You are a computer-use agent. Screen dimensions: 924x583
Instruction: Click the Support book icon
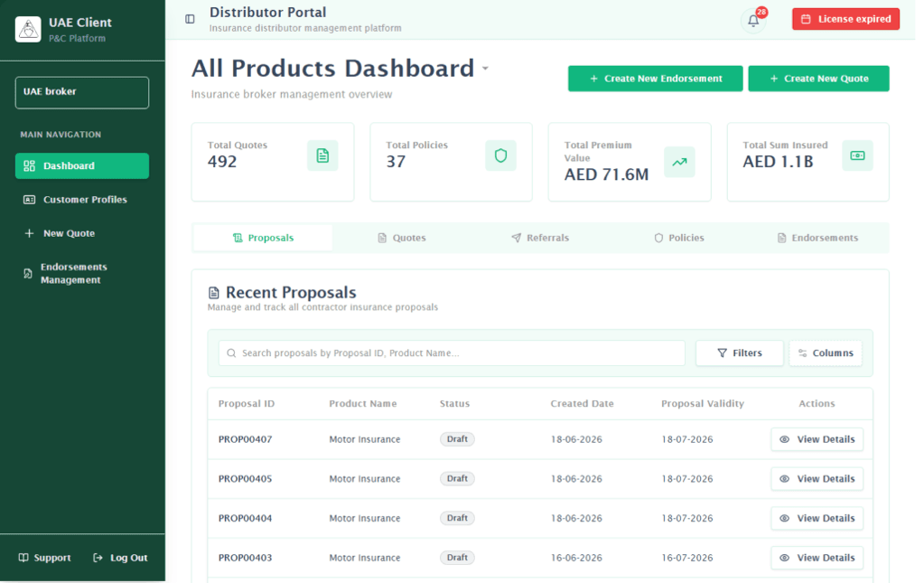click(x=23, y=558)
